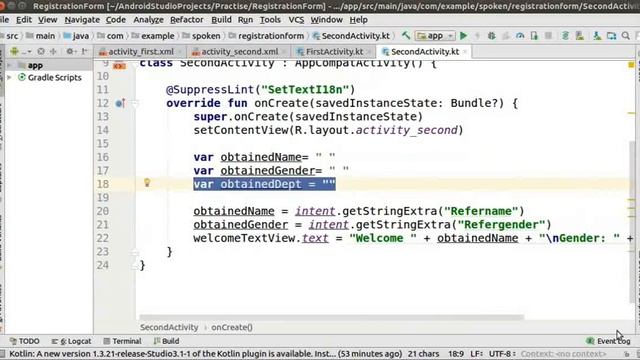The image size is (640, 360).
Task: Open the Navigate menu
Action: click(x=82, y=20)
